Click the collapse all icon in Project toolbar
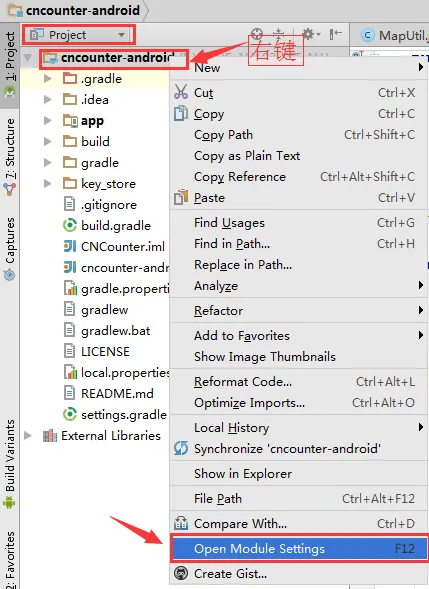429x589 pixels. click(278, 34)
